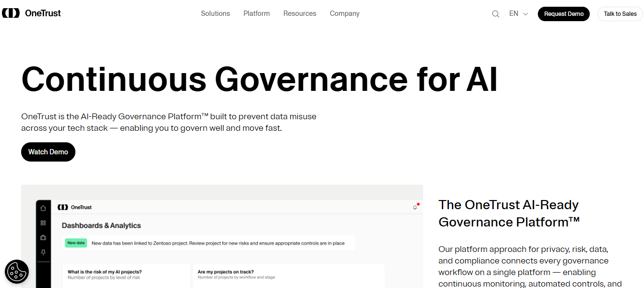Click the home icon in dashboard sidebar

(x=43, y=208)
